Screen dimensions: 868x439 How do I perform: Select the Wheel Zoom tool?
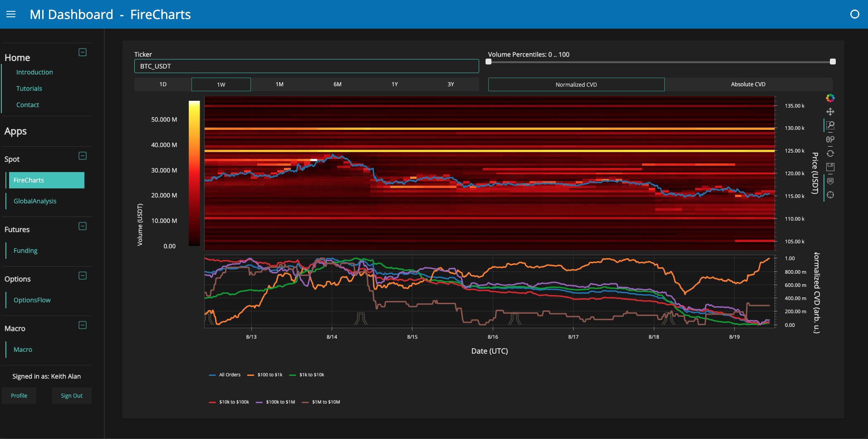coord(830,139)
